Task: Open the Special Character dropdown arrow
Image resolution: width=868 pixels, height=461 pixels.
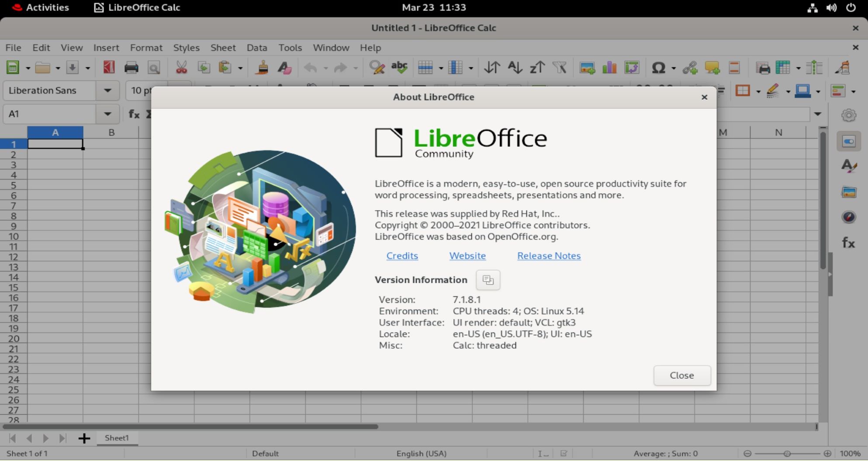Action: (674, 68)
